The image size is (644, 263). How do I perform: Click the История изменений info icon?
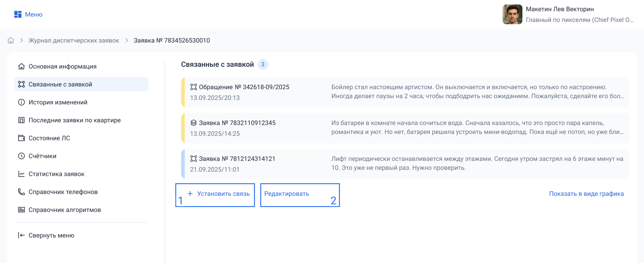[x=21, y=102]
